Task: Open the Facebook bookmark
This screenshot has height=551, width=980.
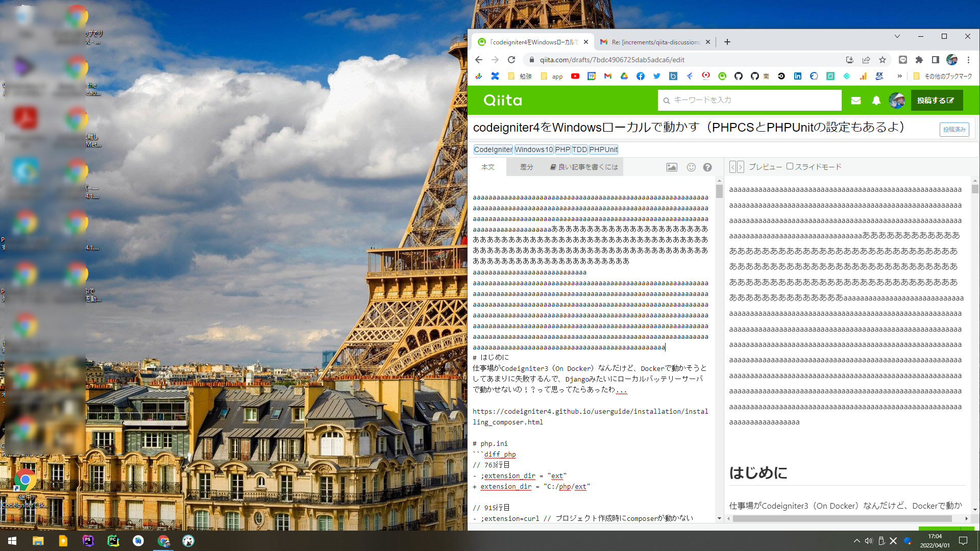Action: tap(641, 76)
